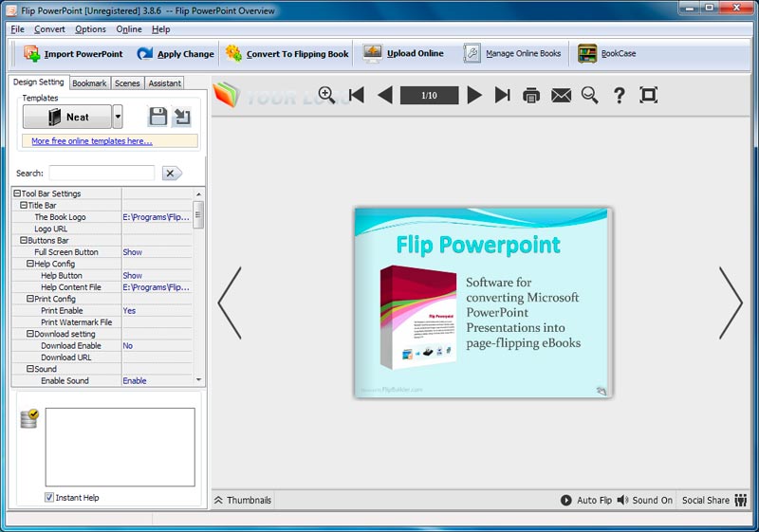Flip back with the large left chevron
The image size is (759, 532).
230,303
